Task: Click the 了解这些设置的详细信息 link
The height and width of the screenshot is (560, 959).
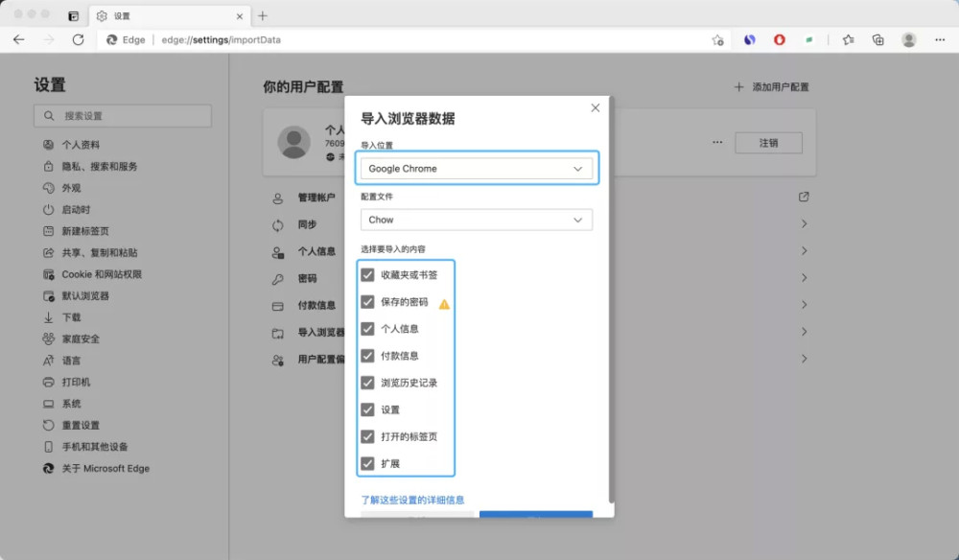Action: coord(412,500)
